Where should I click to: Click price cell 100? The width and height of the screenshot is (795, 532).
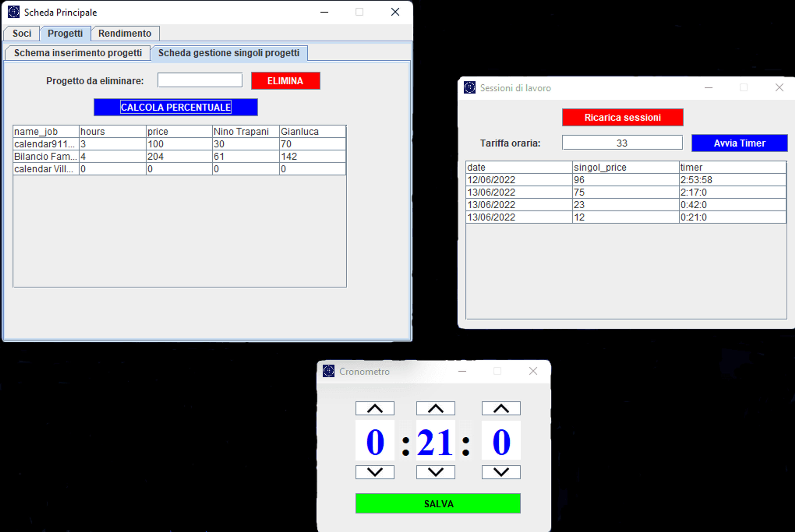(179, 144)
